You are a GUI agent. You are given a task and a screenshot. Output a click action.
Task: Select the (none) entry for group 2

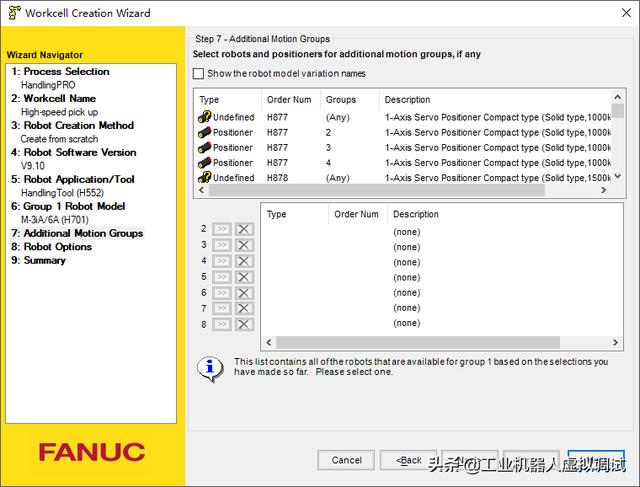tap(407, 232)
